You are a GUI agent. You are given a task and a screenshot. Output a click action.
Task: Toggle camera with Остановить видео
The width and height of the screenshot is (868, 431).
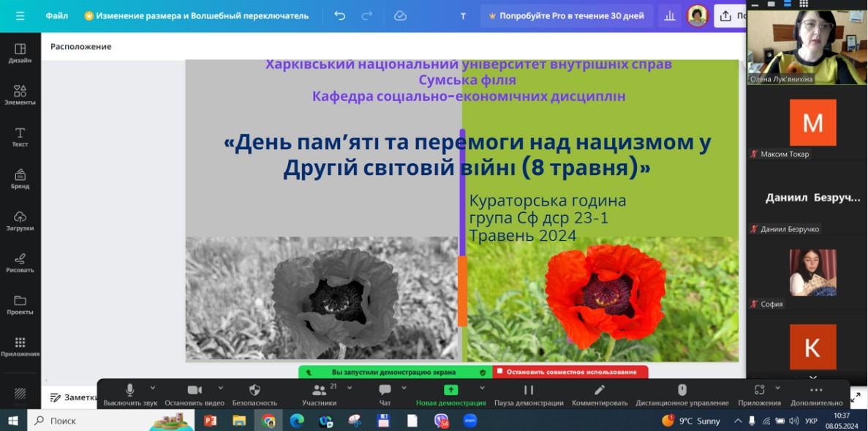click(x=195, y=394)
